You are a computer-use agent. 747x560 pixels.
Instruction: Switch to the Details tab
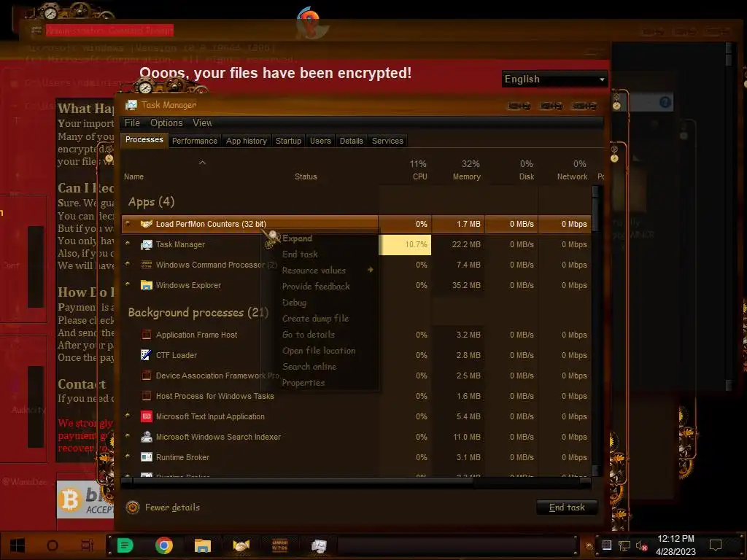click(351, 141)
